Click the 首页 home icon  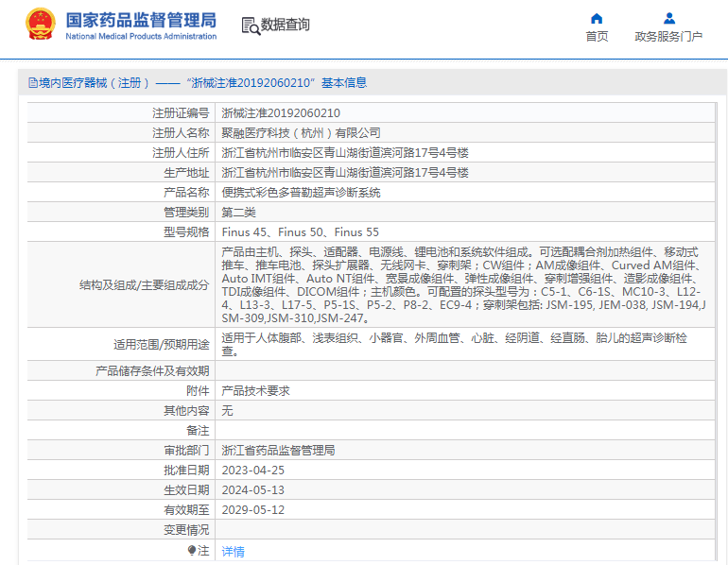point(597,19)
